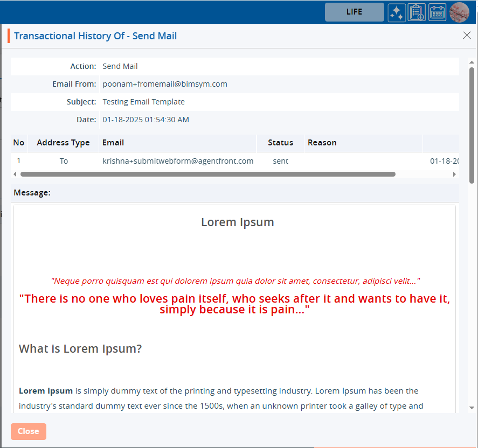Click the No column header
Image resolution: width=478 pixels, height=448 pixels.
(x=19, y=143)
